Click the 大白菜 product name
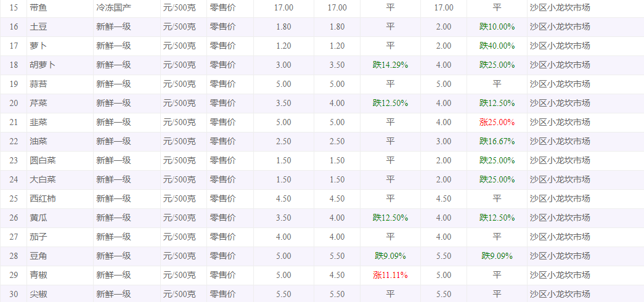This screenshot has width=644, height=302. pyautogui.click(x=43, y=180)
